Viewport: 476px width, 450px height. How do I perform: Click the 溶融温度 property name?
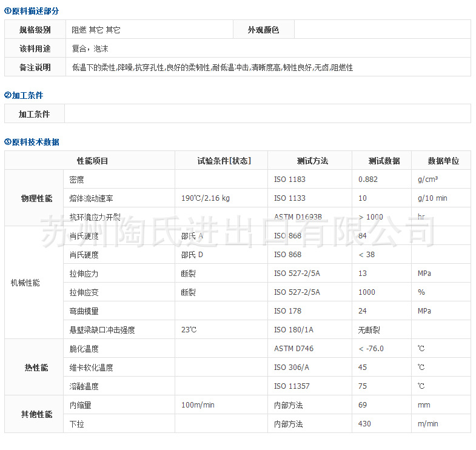84,387
